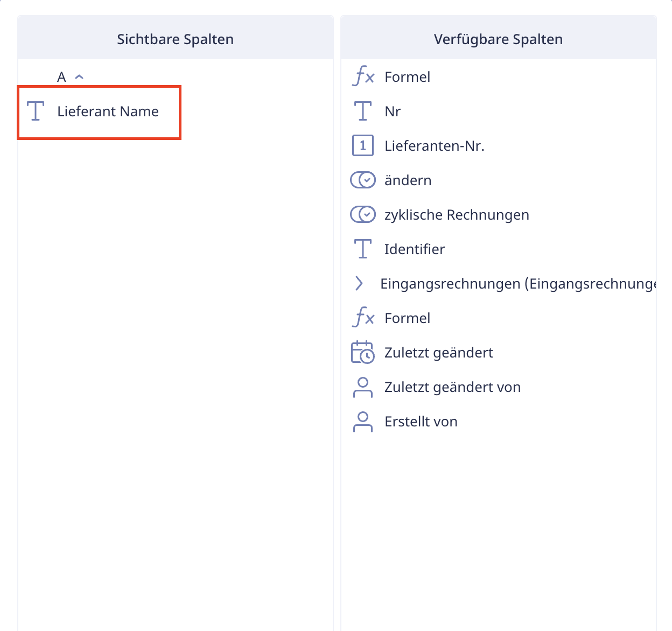
Task: Collapse column group A with the chevron
Action: tap(79, 77)
